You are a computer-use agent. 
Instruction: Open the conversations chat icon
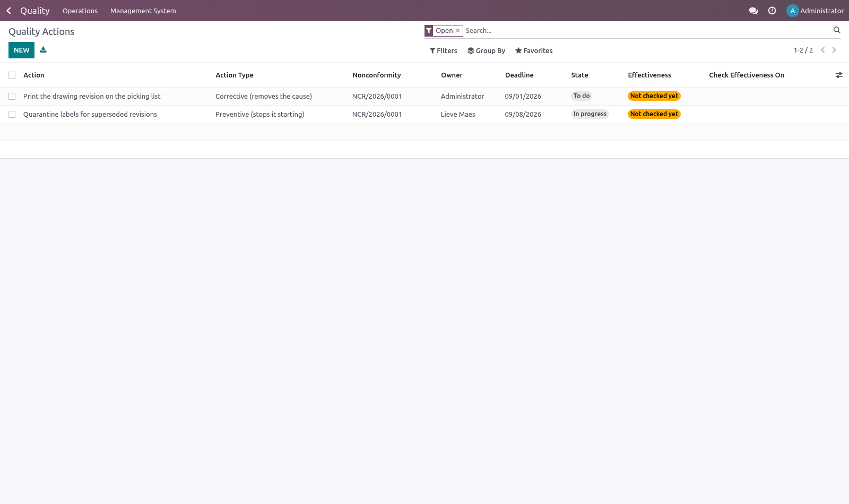click(x=753, y=11)
